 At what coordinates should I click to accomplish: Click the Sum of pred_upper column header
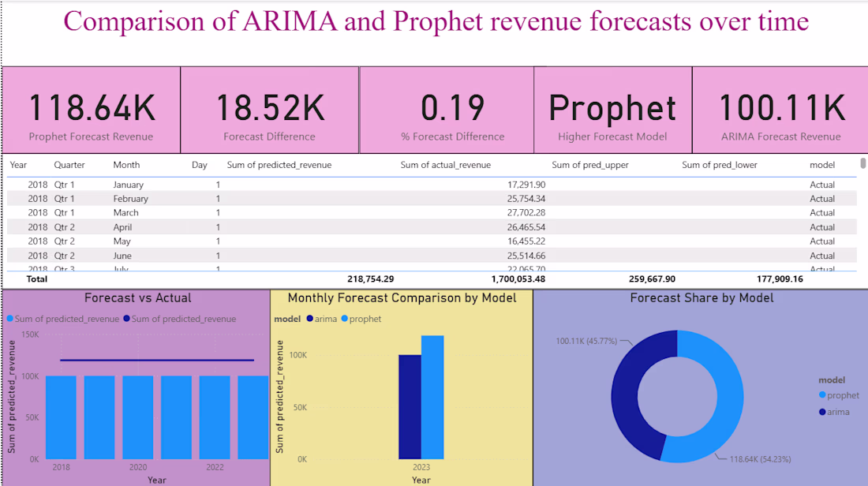(590, 165)
